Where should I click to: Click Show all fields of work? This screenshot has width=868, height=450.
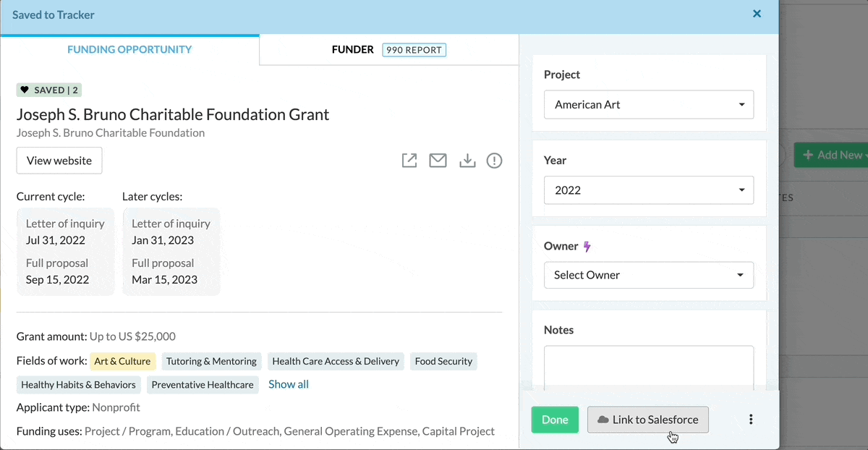(x=289, y=384)
